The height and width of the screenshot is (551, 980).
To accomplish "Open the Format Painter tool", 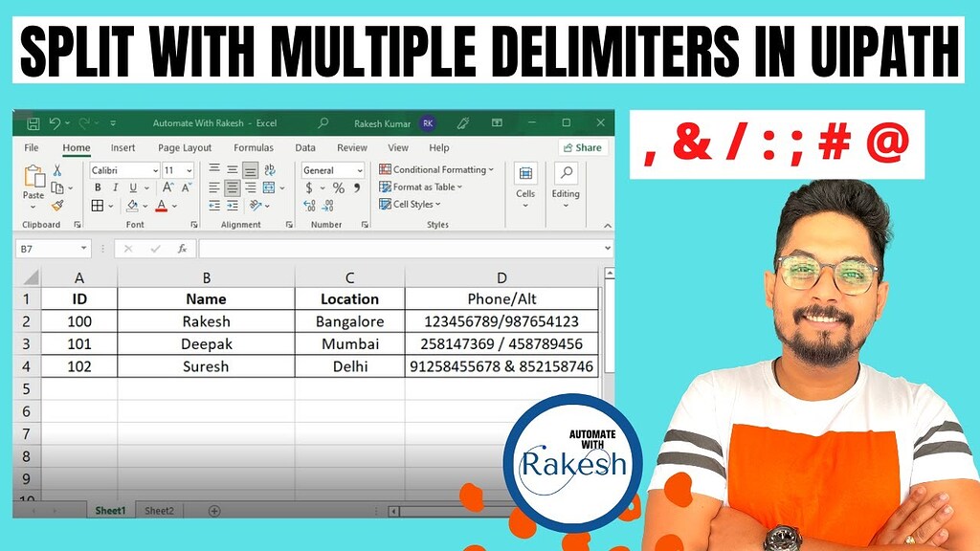I will tap(56, 204).
